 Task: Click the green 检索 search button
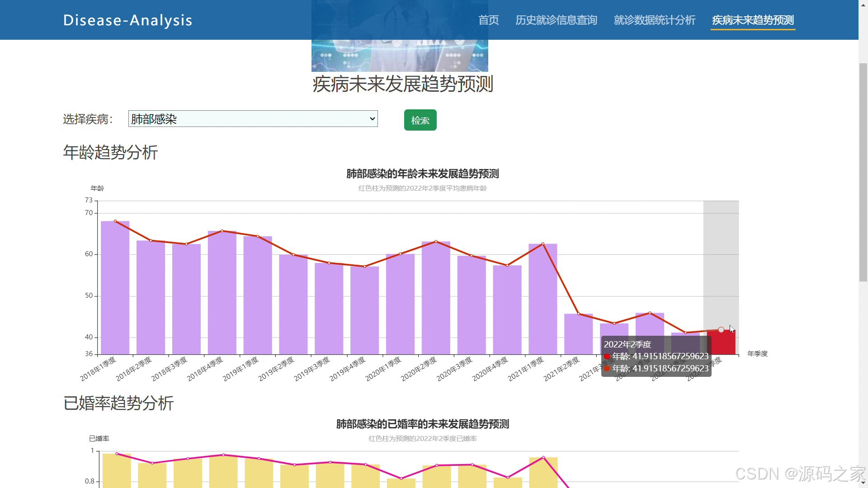point(420,120)
